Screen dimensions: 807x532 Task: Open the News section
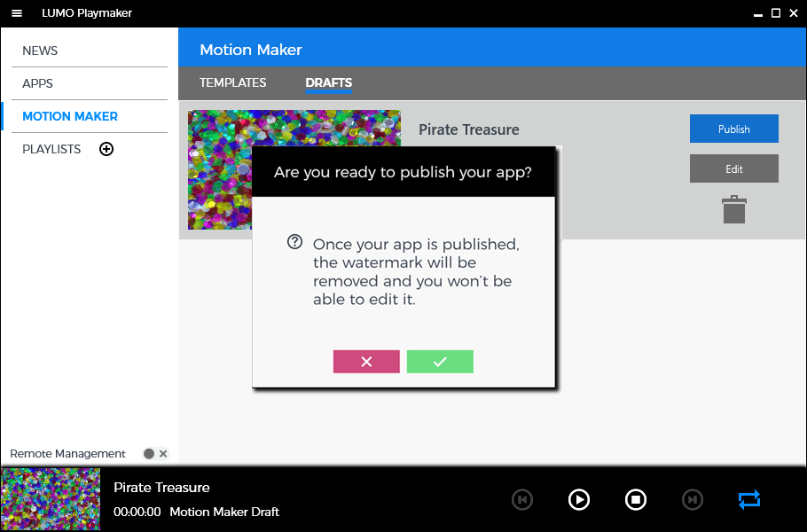click(x=40, y=51)
